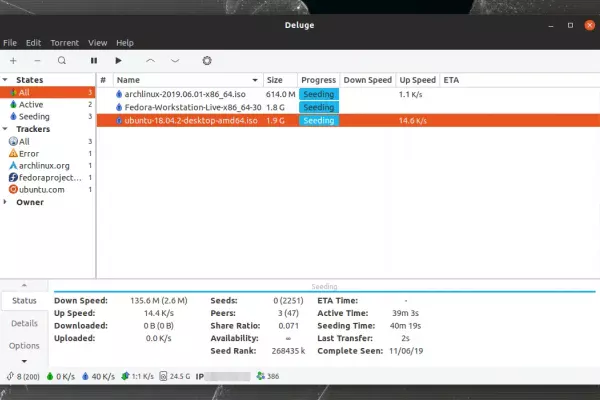Viewport: 600px width, 400px height.
Task: Open the Torrent menu
Action: coord(65,43)
